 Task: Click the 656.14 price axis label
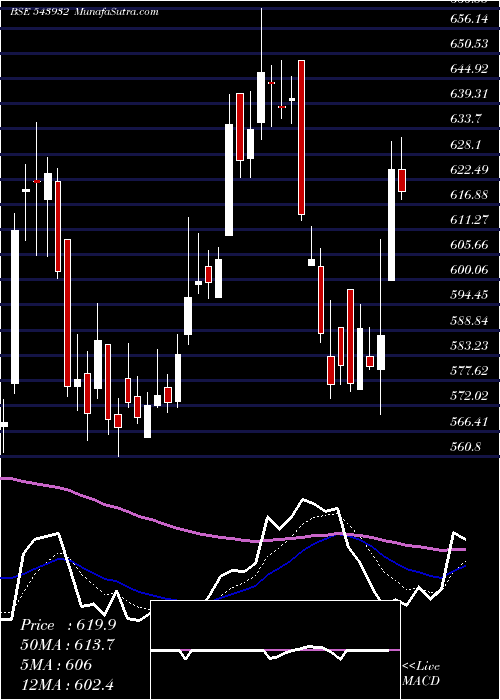pyautogui.click(x=467, y=19)
